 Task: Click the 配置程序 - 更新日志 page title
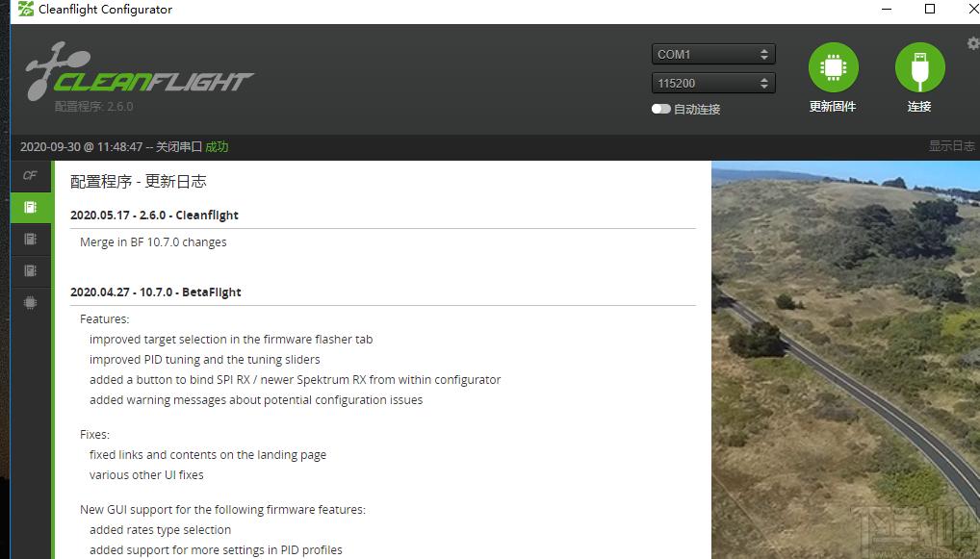(x=138, y=181)
